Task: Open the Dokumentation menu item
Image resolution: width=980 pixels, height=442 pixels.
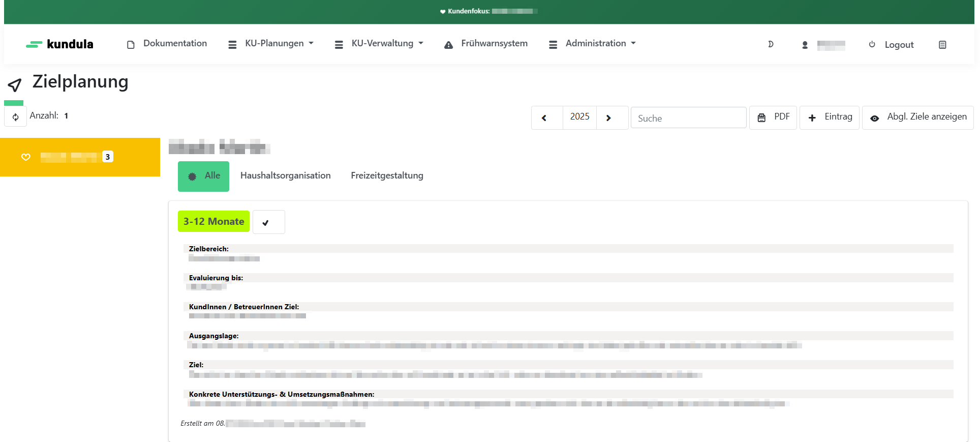Action: tap(167, 44)
